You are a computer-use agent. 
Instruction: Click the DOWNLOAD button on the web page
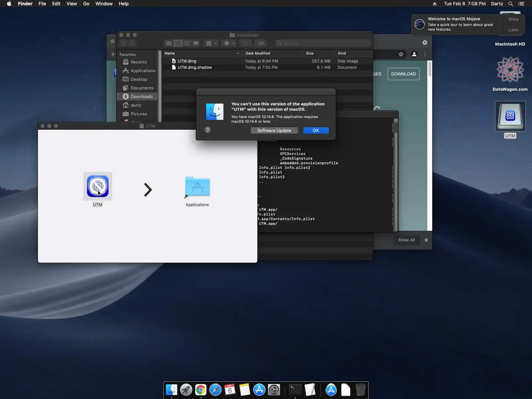[x=404, y=74]
